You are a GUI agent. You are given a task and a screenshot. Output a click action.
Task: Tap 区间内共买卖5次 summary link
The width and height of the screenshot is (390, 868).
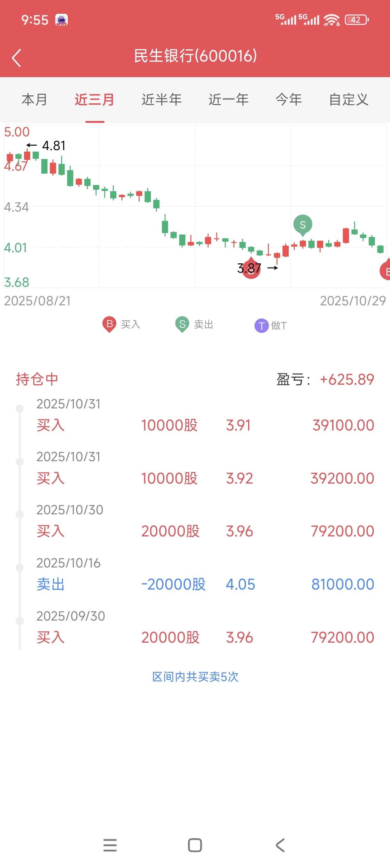pyautogui.click(x=195, y=677)
